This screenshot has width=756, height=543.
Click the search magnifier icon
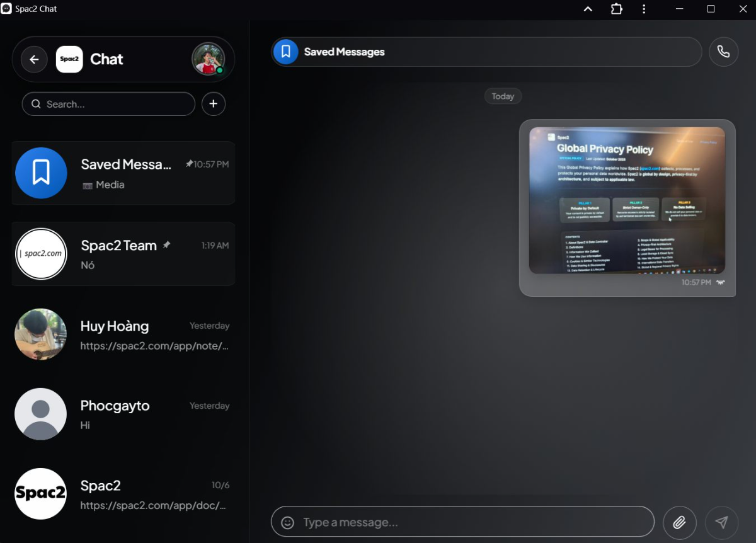(x=36, y=104)
